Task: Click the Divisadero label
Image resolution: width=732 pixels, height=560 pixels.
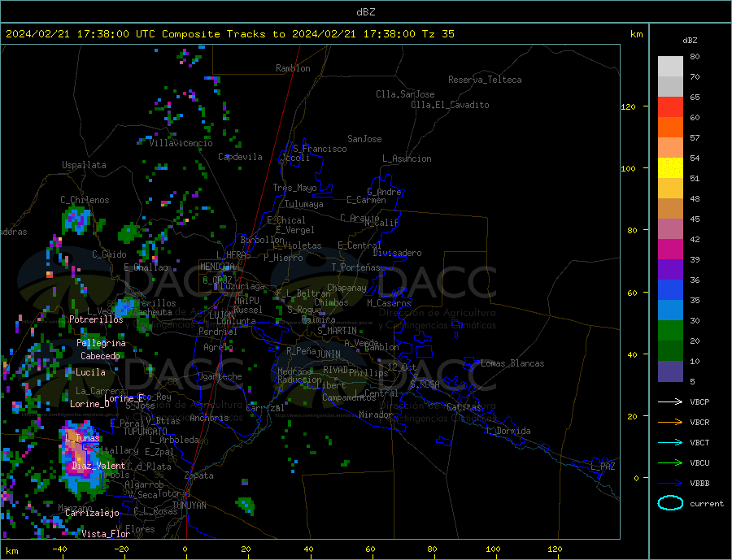Action: [397, 253]
